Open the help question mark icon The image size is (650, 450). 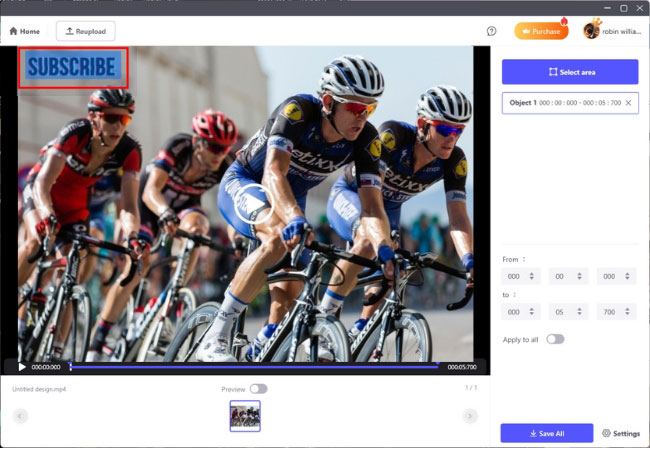(x=491, y=31)
